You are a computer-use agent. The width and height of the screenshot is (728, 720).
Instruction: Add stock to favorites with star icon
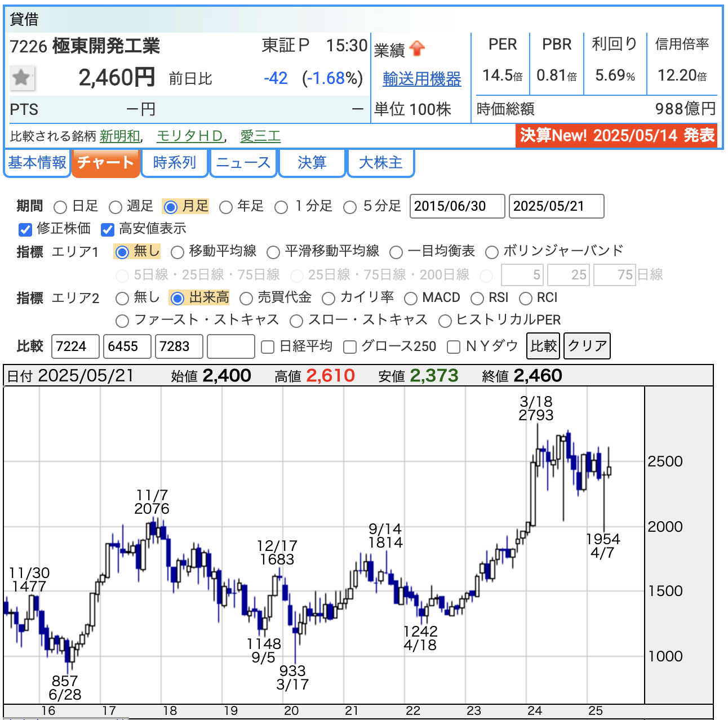click(22, 78)
